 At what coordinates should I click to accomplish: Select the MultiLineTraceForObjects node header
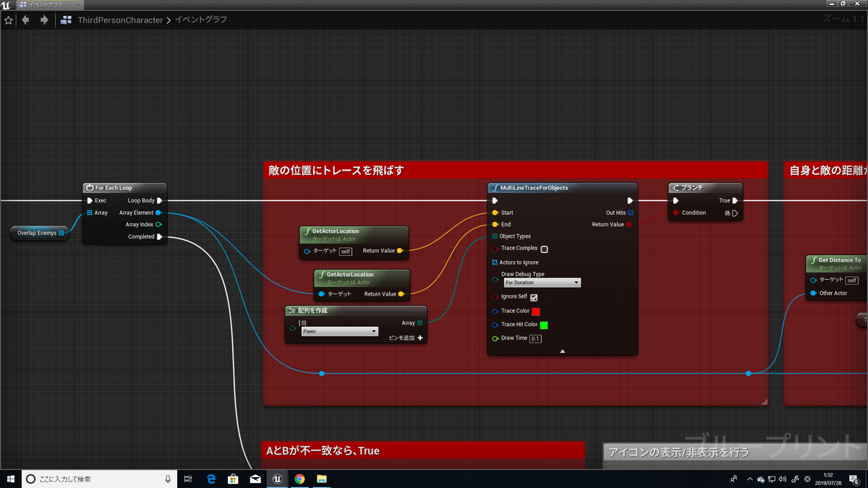coord(562,188)
